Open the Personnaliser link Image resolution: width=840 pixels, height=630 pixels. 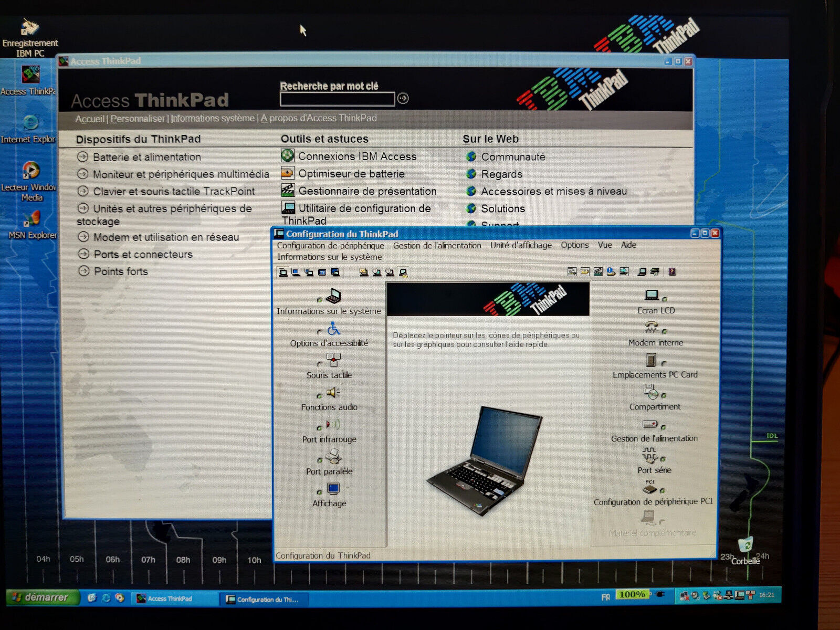[138, 119]
